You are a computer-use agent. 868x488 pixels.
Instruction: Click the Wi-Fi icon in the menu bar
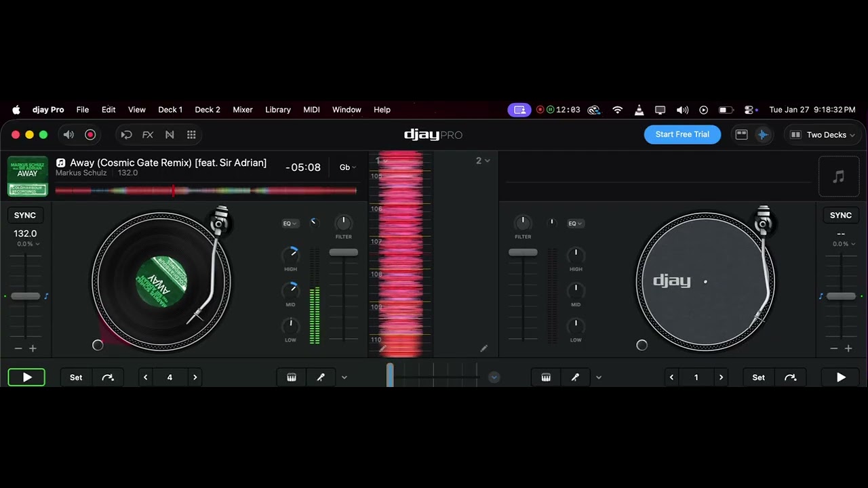pyautogui.click(x=617, y=110)
